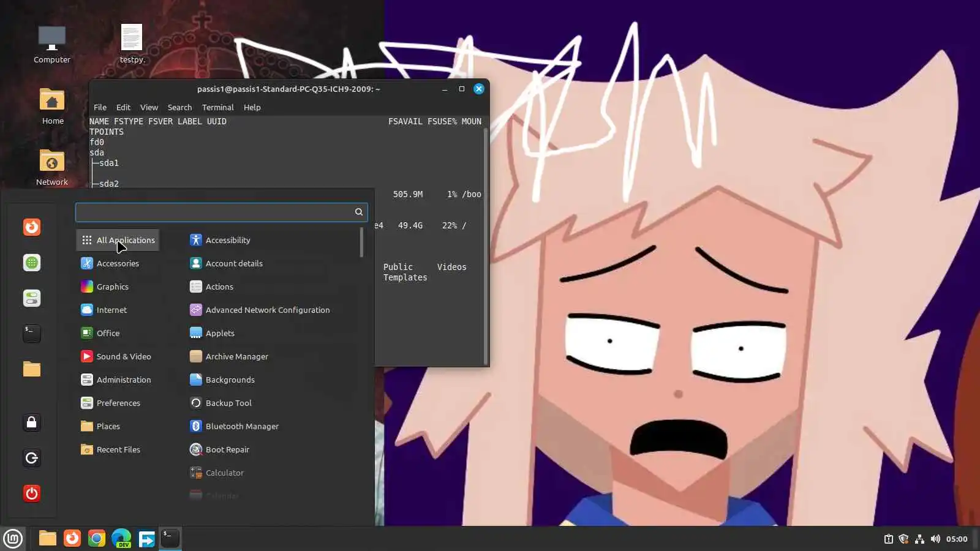Viewport: 980px width, 551px height.
Task: Open the terminal's View menu
Action: (149, 107)
